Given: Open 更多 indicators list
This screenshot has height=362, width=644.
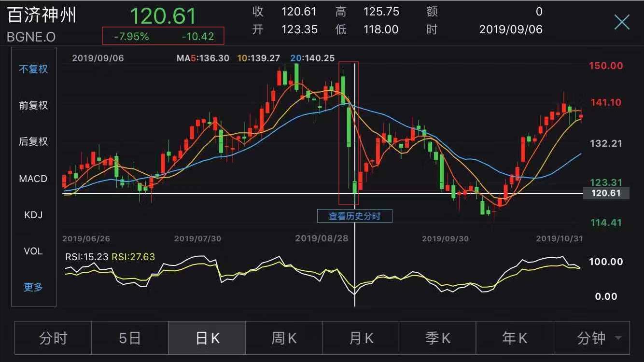Looking at the screenshot, I should [33, 287].
